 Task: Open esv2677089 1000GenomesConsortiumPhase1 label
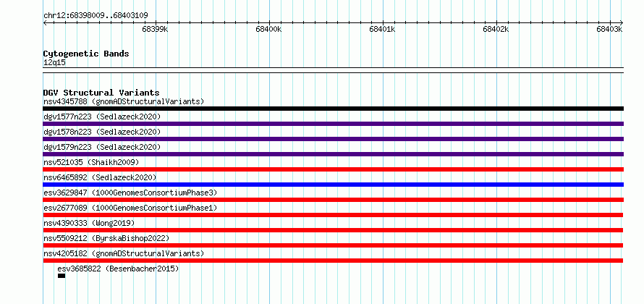130,208
